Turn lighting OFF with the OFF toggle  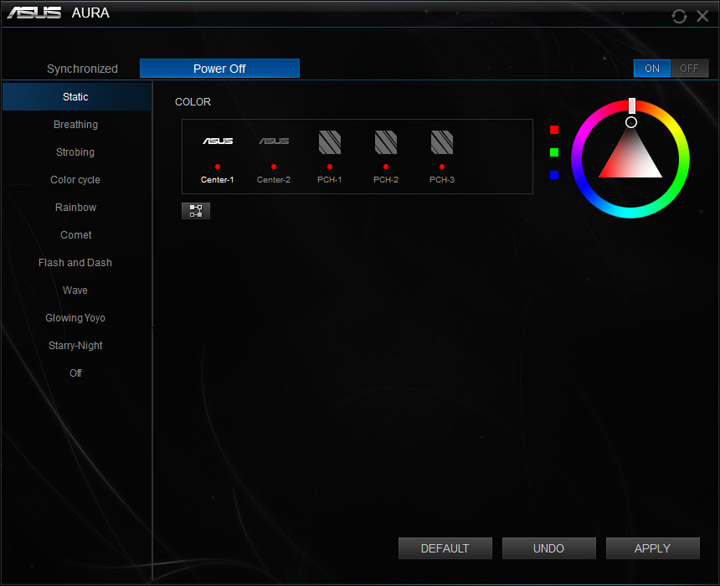click(x=689, y=68)
